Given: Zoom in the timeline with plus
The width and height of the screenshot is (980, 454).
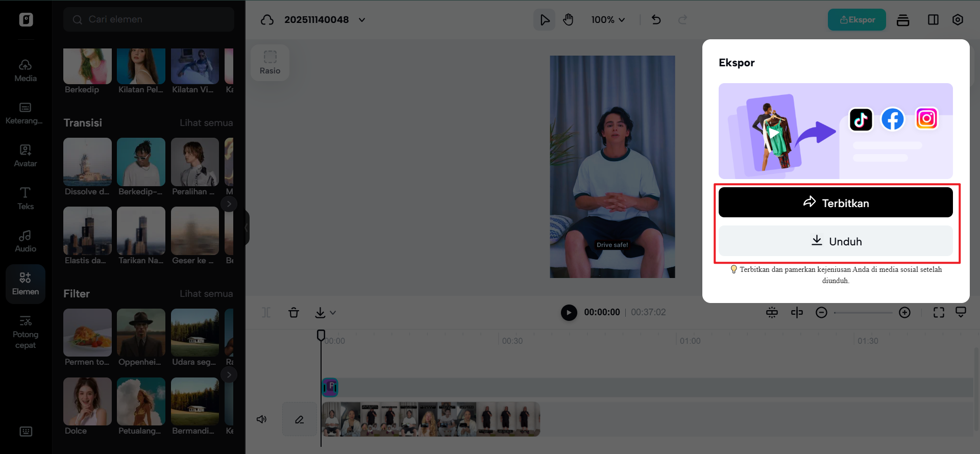Looking at the screenshot, I should point(904,312).
